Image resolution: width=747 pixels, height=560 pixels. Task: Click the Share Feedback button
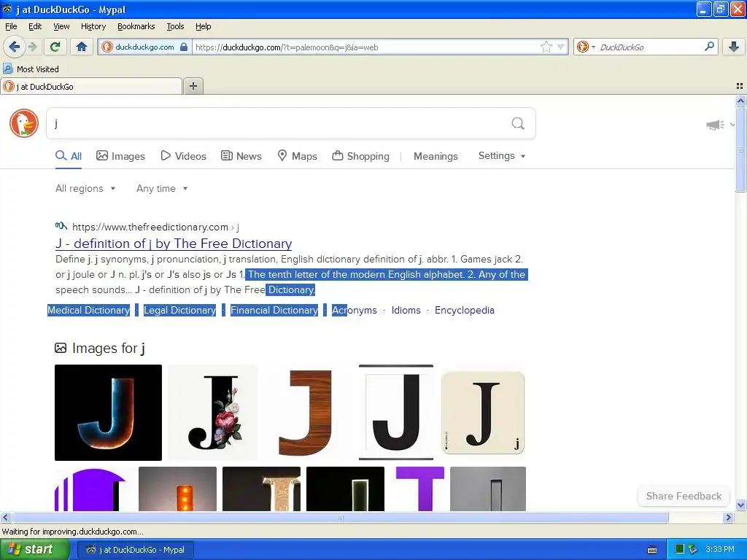tap(684, 496)
